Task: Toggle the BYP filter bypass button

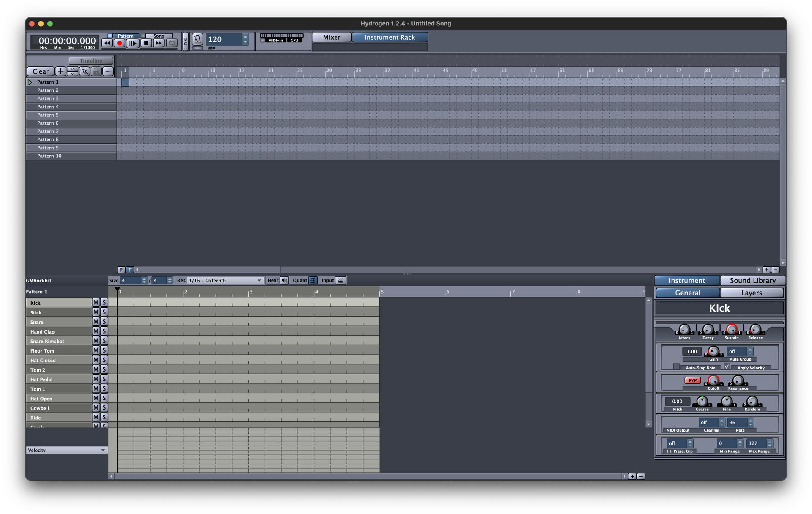Action: (x=692, y=380)
